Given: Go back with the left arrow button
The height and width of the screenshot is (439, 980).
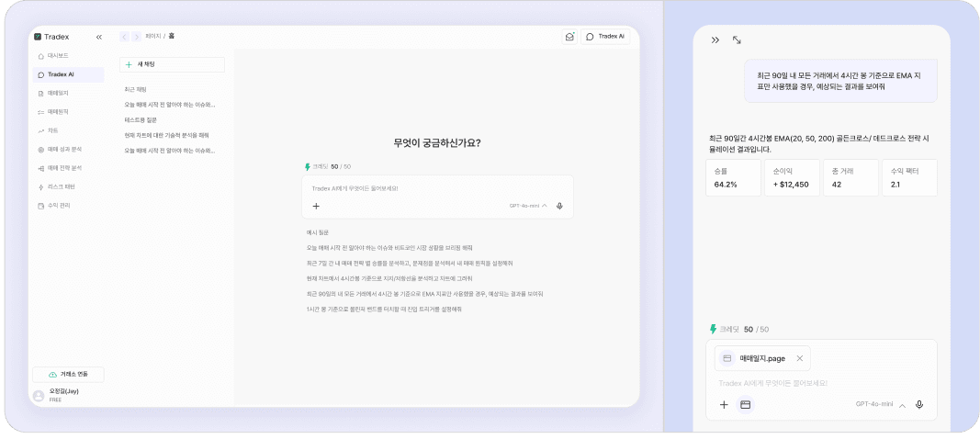Looking at the screenshot, I should [124, 37].
